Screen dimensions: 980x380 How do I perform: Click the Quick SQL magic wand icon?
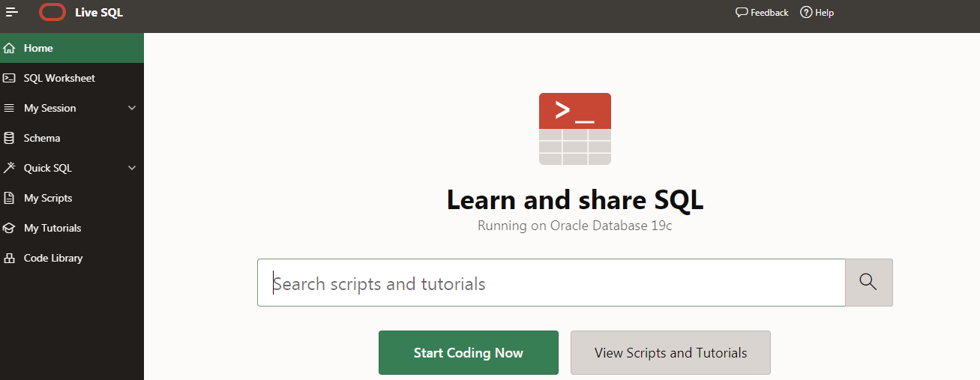(9, 168)
